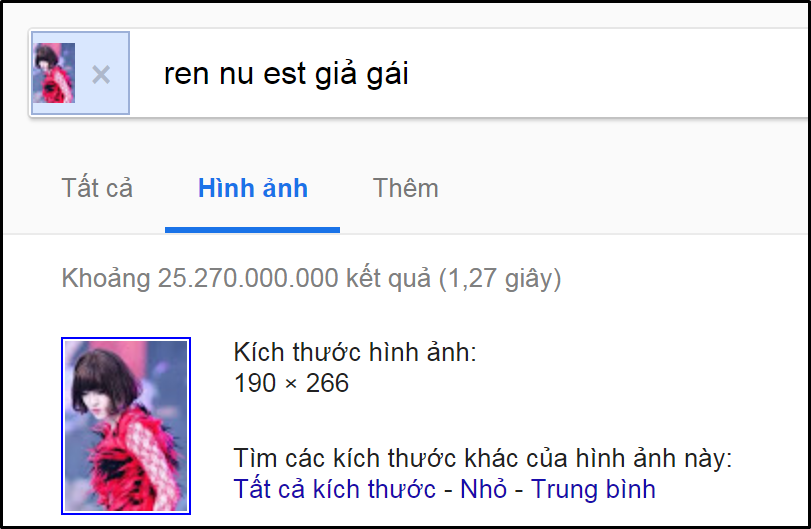Remove the uploaded image with the X icon
811x529 pixels.
coord(101,75)
